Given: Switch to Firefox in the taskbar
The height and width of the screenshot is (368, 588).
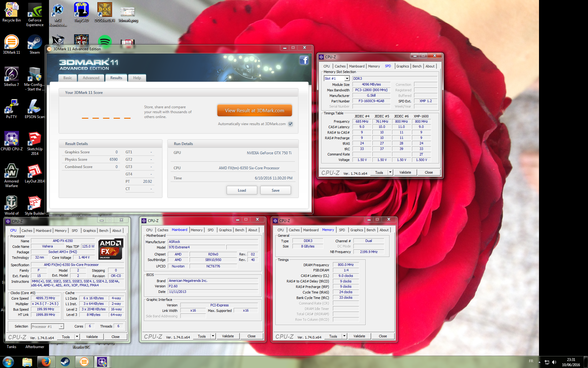Looking at the screenshot, I should click(x=46, y=362).
